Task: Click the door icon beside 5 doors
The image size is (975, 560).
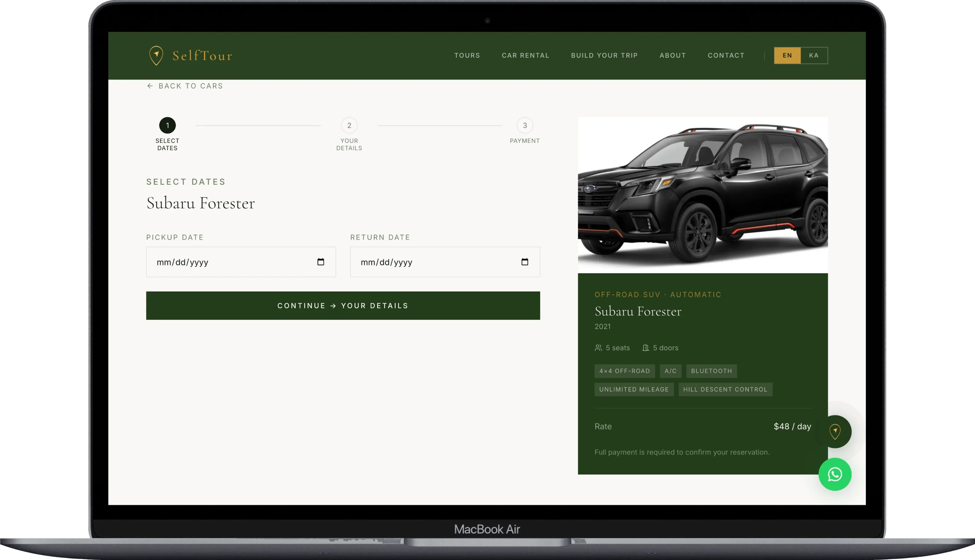Action: click(645, 348)
